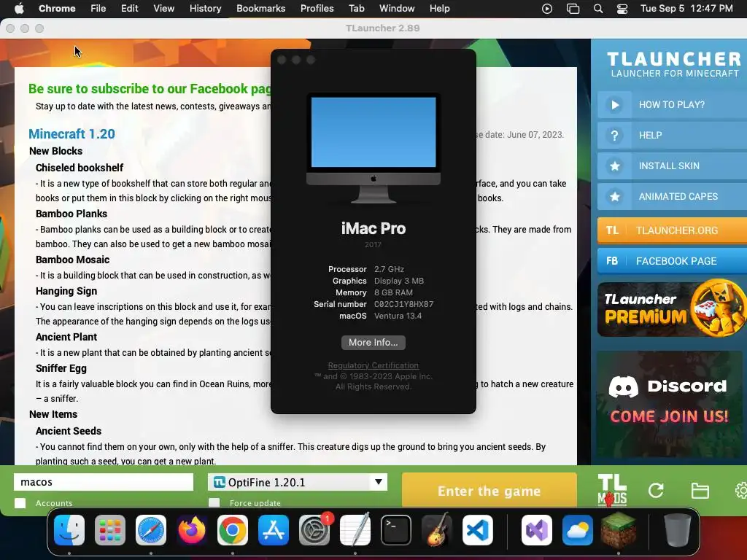Open the Apple menu
The width and height of the screenshot is (747, 560).
[19, 8]
